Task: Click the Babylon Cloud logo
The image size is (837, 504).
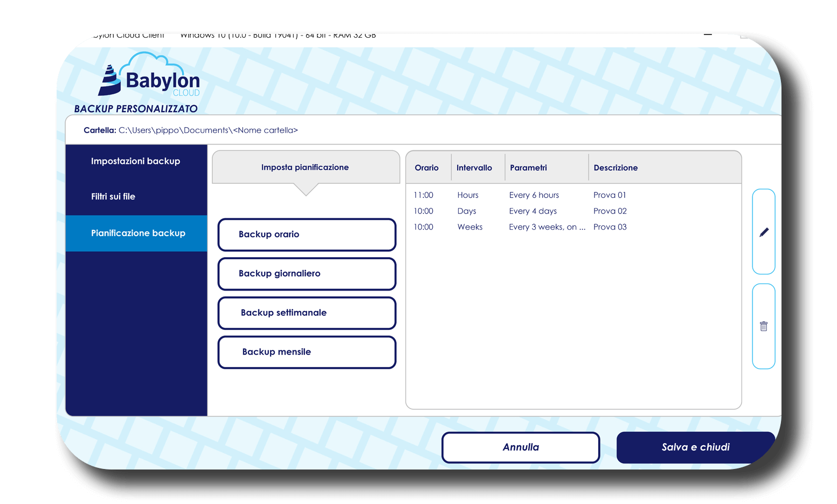Action: pos(149,76)
